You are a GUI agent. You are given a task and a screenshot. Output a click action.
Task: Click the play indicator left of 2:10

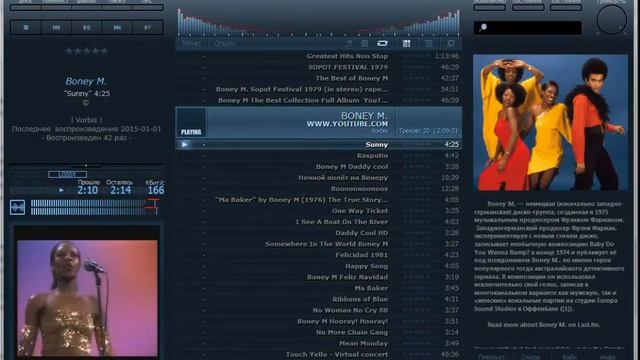point(61,190)
